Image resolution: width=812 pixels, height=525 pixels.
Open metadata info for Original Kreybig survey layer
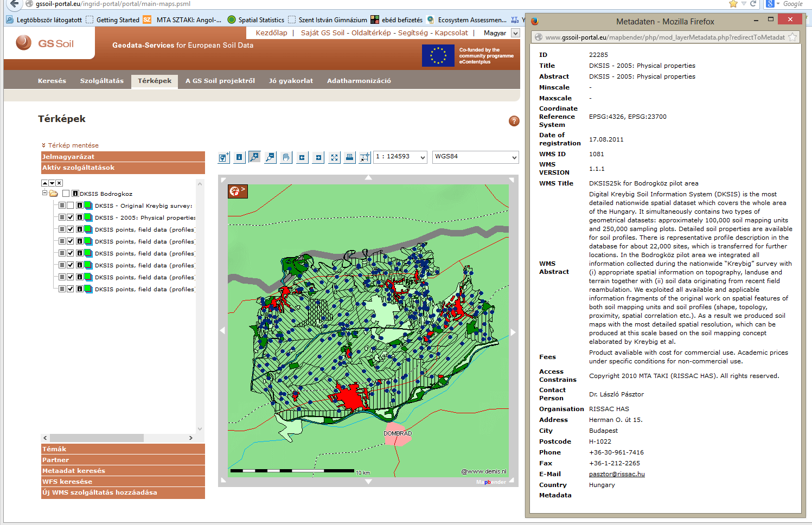[x=79, y=206]
